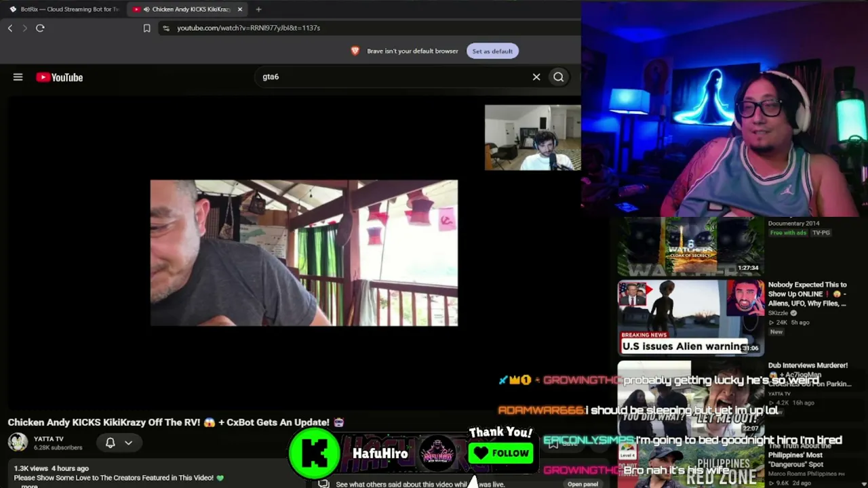Click the 'Documentary 2014' label
The width and height of the screenshot is (868, 488).
(x=793, y=224)
